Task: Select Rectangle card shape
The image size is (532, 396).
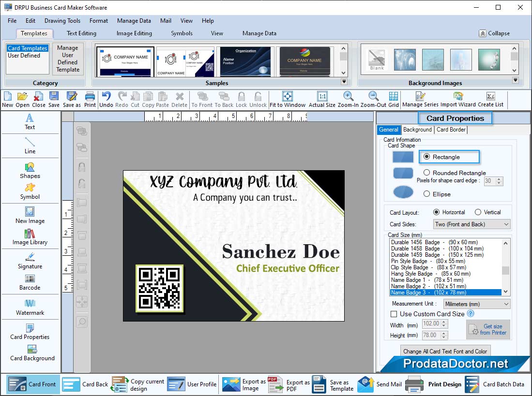Action: point(427,157)
